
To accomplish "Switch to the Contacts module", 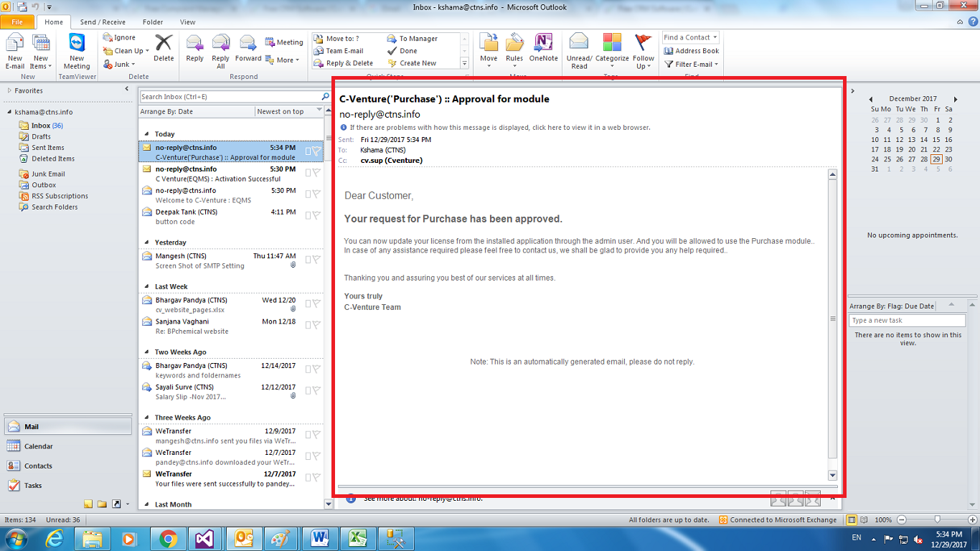I will coord(67,466).
